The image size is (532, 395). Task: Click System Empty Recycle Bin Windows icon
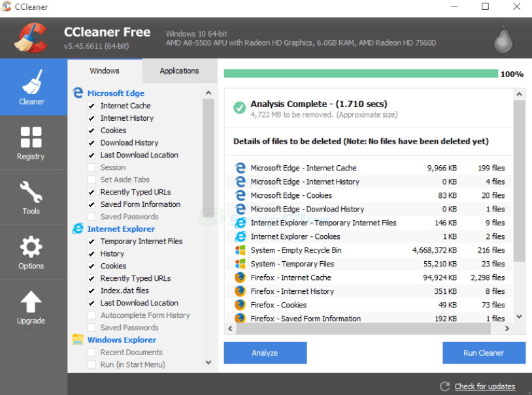point(241,250)
